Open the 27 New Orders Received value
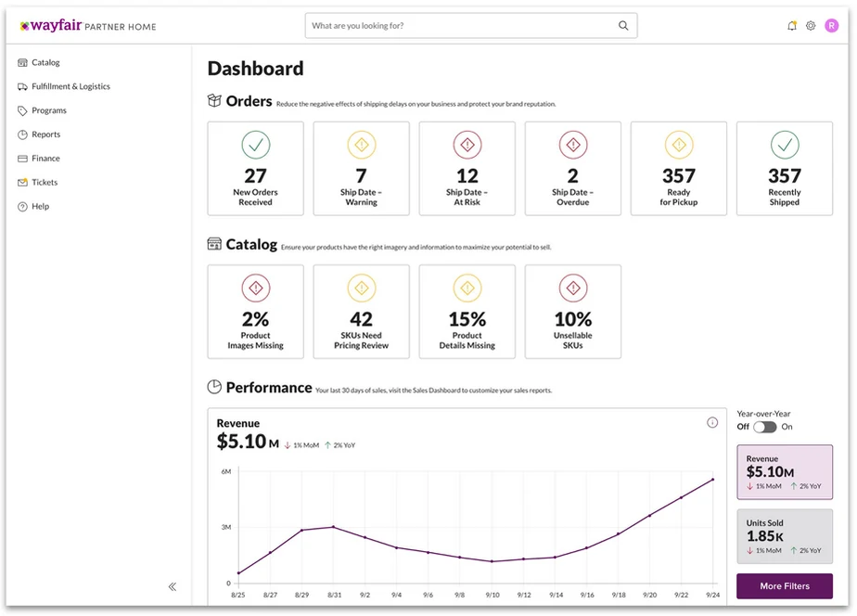Image resolution: width=857 pixels, height=616 pixels. pos(255,176)
